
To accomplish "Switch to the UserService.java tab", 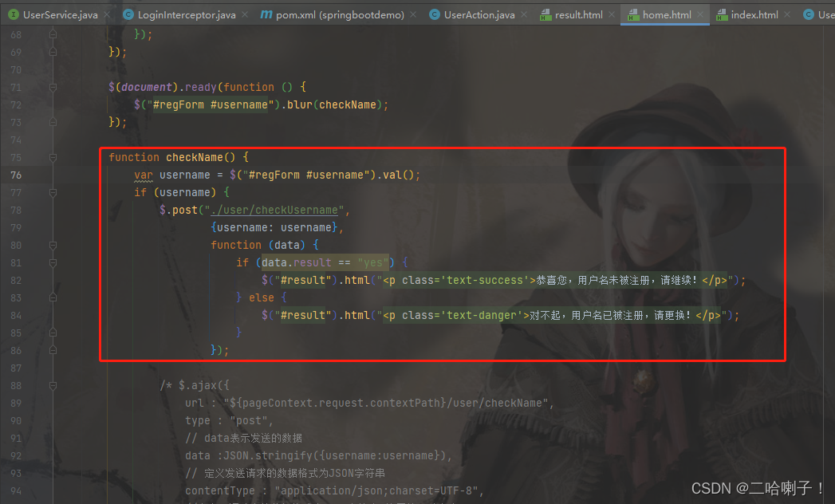I will (60, 15).
